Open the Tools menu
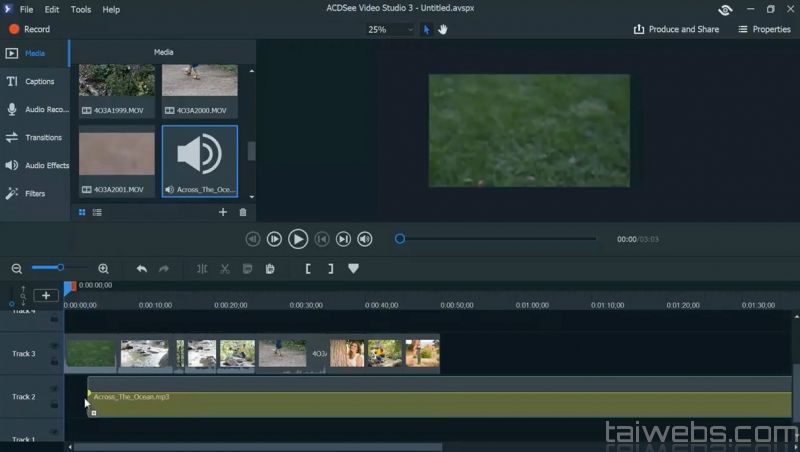Viewport: 800px width, 452px height. click(81, 9)
